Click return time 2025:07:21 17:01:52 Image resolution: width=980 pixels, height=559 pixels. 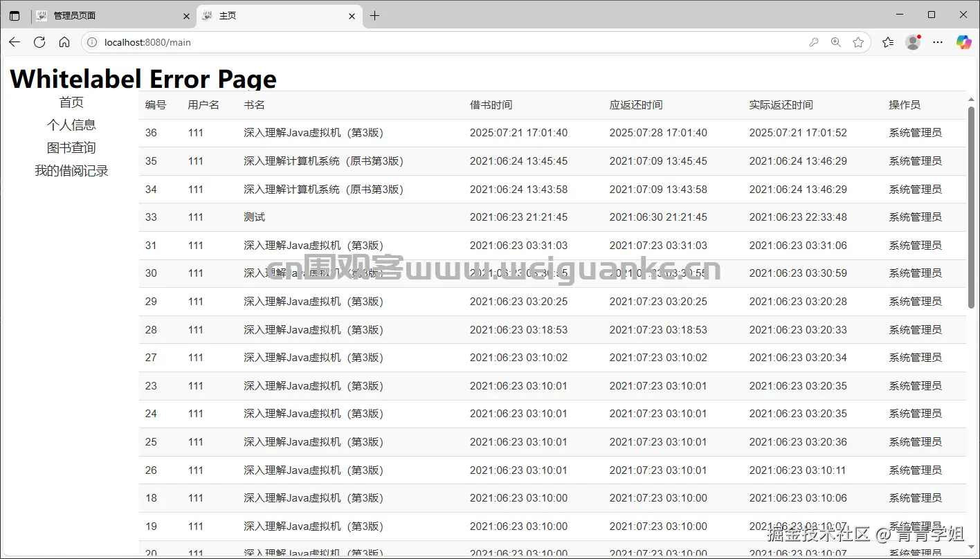pos(798,133)
